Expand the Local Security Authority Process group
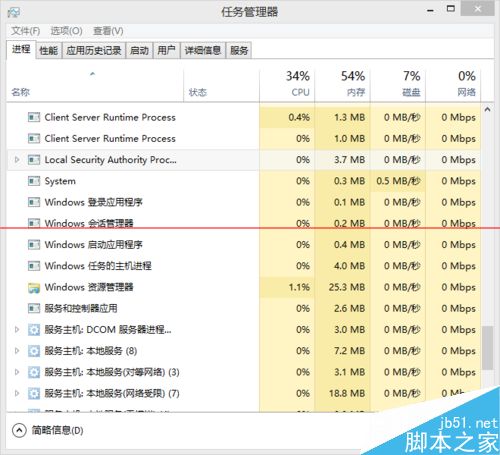Image resolution: width=500 pixels, height=455 pixels. tap(17, 160)
